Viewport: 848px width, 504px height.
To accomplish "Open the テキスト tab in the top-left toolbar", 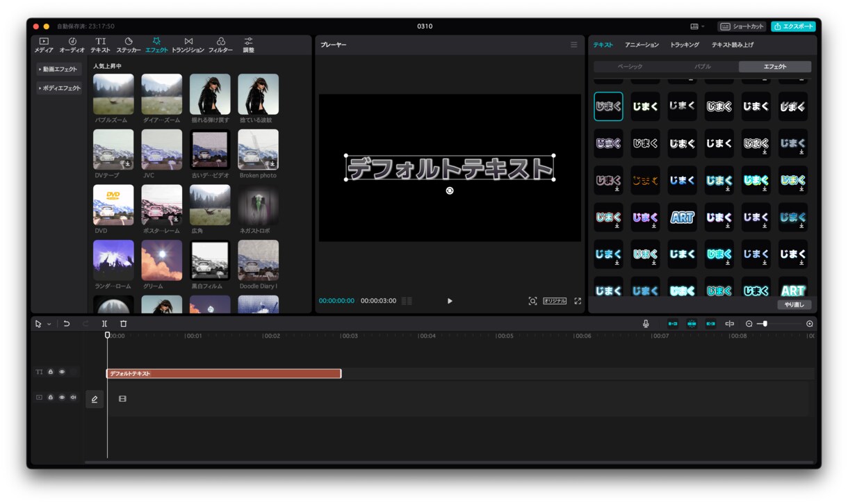I will pos(100,45).
